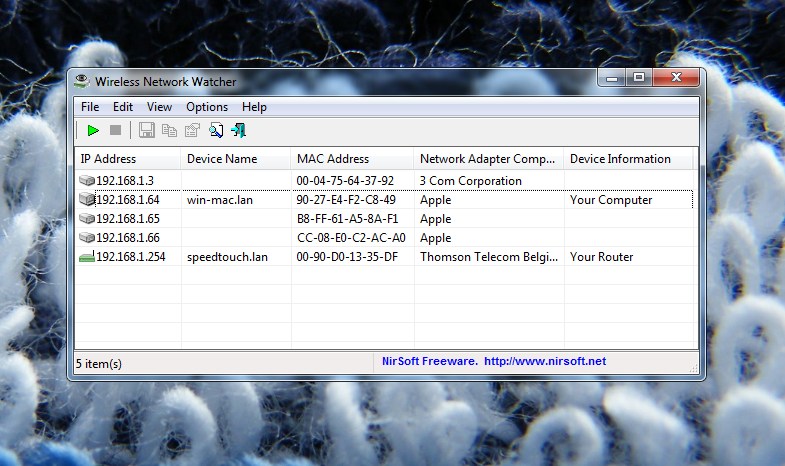Open the Find magnifier toolbar icon
Screen dimensions: 785x466
click(x=216, y=130)
